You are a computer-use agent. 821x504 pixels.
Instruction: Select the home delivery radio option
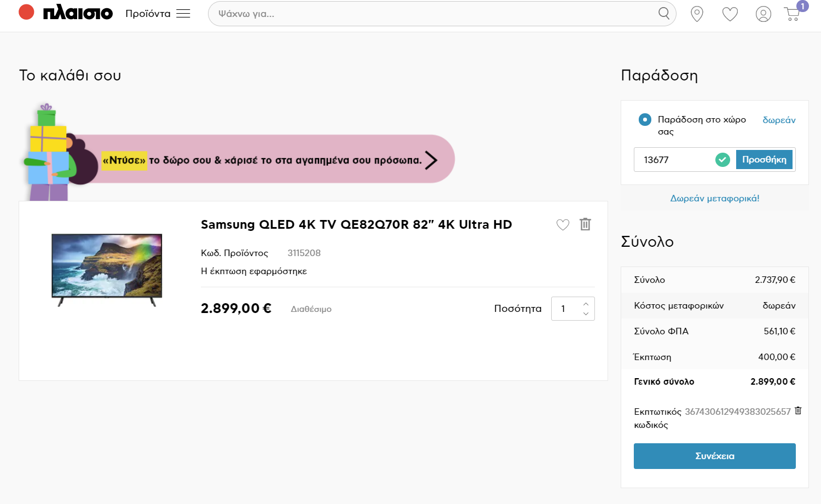[x=645, y=120]
